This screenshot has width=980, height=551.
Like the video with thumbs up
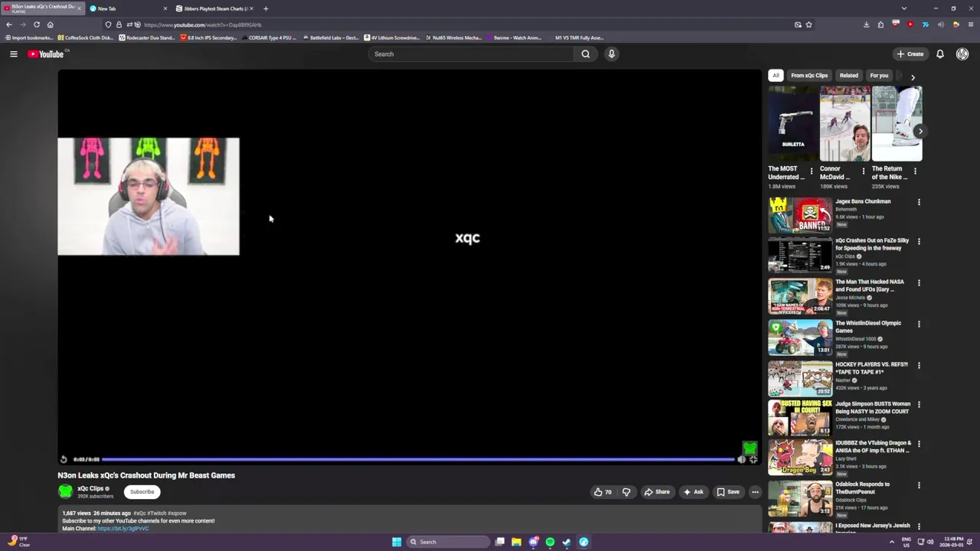click(603, 492)
